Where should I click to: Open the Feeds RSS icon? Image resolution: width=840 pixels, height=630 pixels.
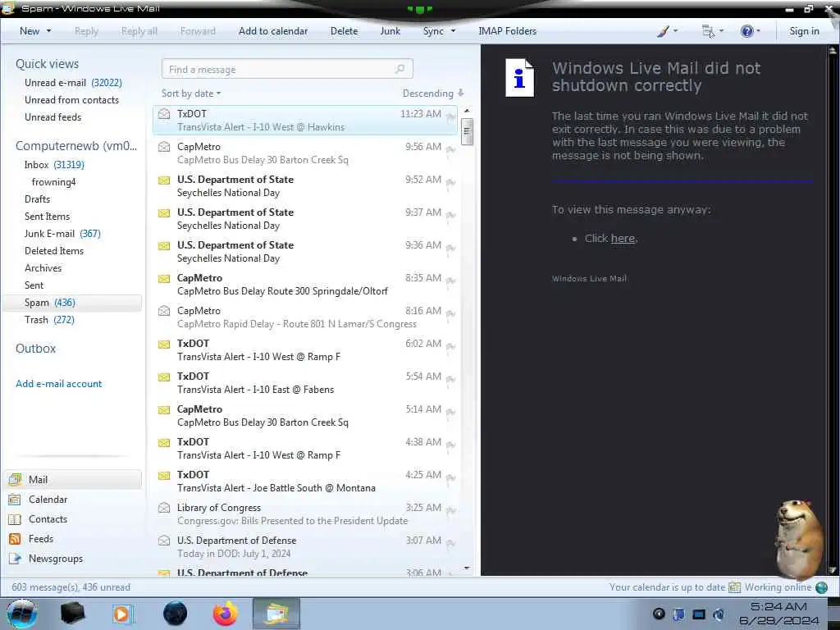15,539
